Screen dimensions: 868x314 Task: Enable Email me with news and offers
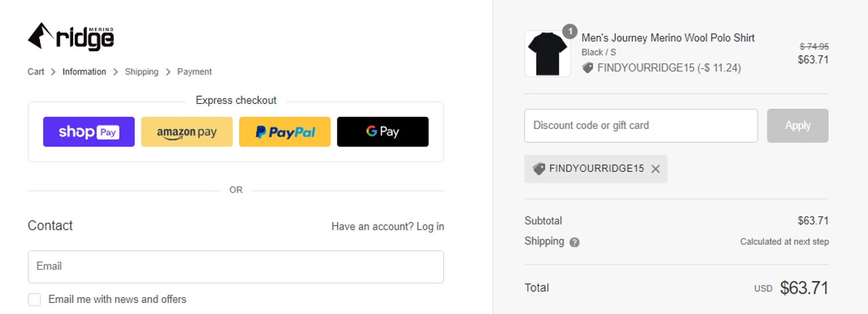[x=35, y=300]
